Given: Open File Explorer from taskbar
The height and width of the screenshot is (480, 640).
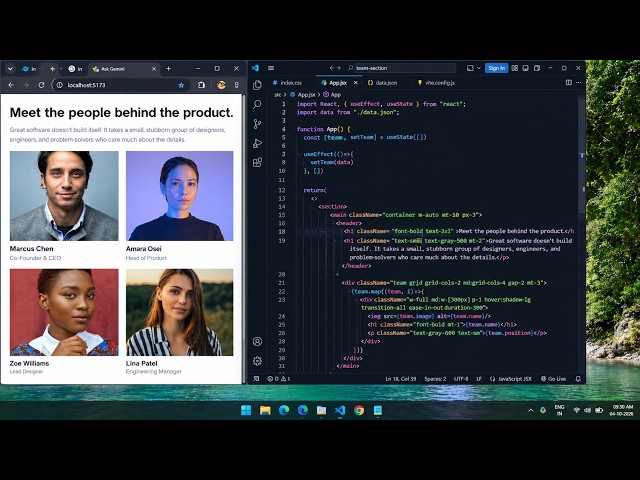Looking at the screenshot, I should [265, 410].
